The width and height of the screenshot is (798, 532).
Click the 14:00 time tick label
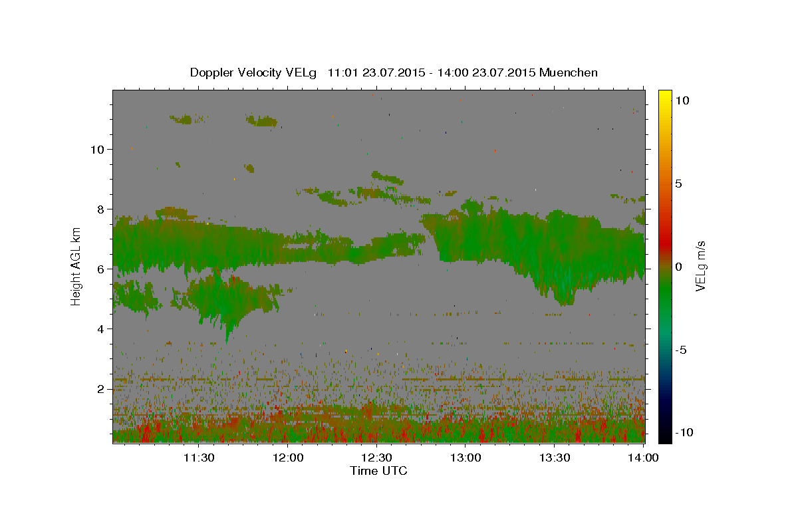tap(642, 458)
